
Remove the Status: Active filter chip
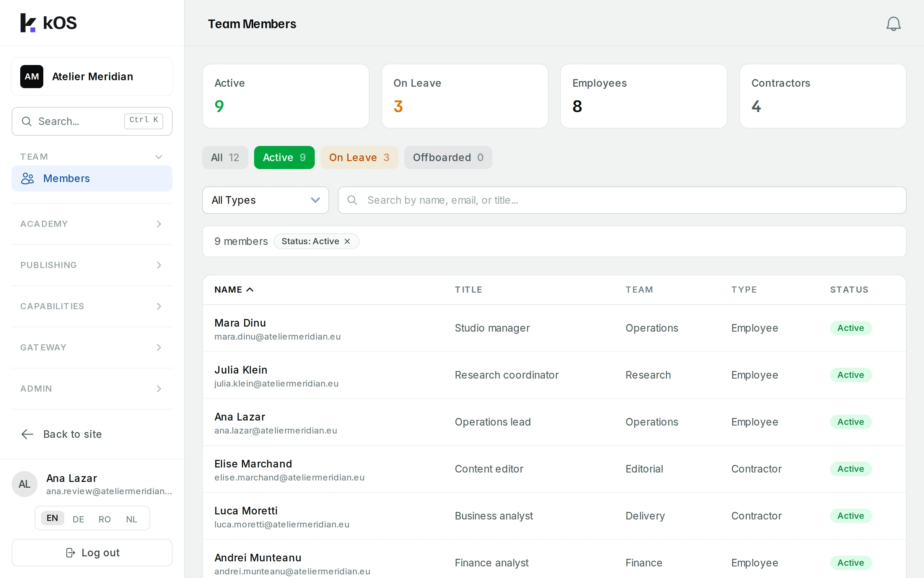point(347,241)
